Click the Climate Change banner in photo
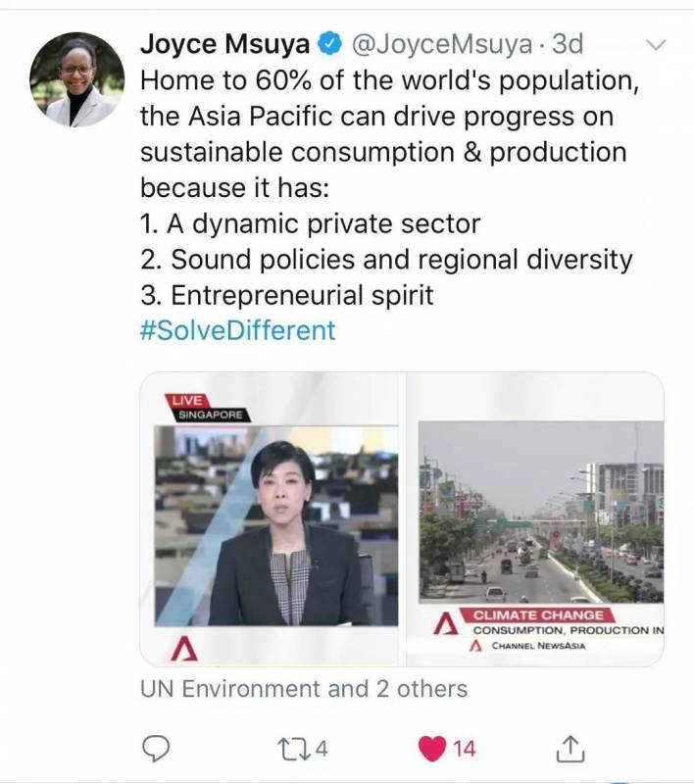 coord(537,615)
